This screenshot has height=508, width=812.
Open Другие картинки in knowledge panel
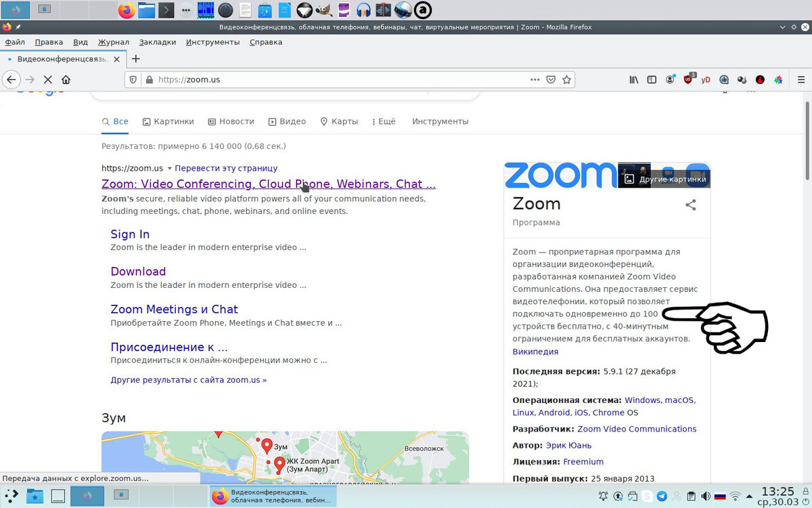point(665,179)
